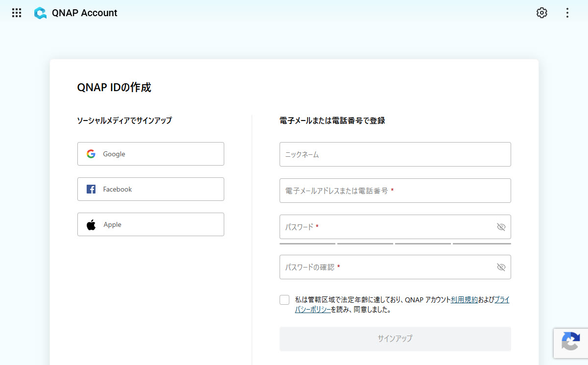Viewport: 588px width, 365px height.
Task: Sign up with Apple button
Action: (150, 224)
